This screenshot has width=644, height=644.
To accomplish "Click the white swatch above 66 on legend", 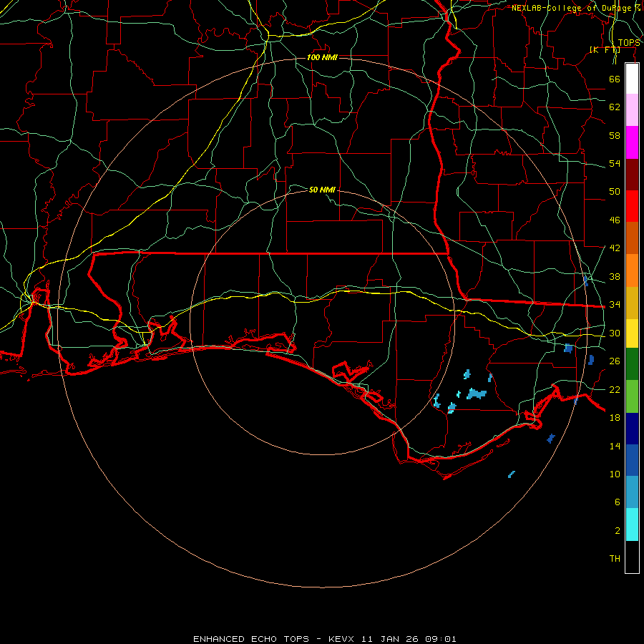I will (x=632, y=79).
